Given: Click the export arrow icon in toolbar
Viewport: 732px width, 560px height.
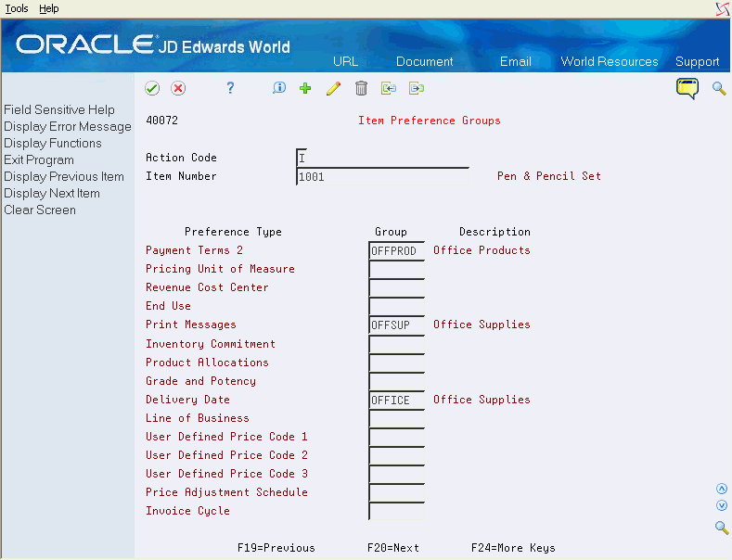Looking at the screenshot, I should click(x=417, y=88).
